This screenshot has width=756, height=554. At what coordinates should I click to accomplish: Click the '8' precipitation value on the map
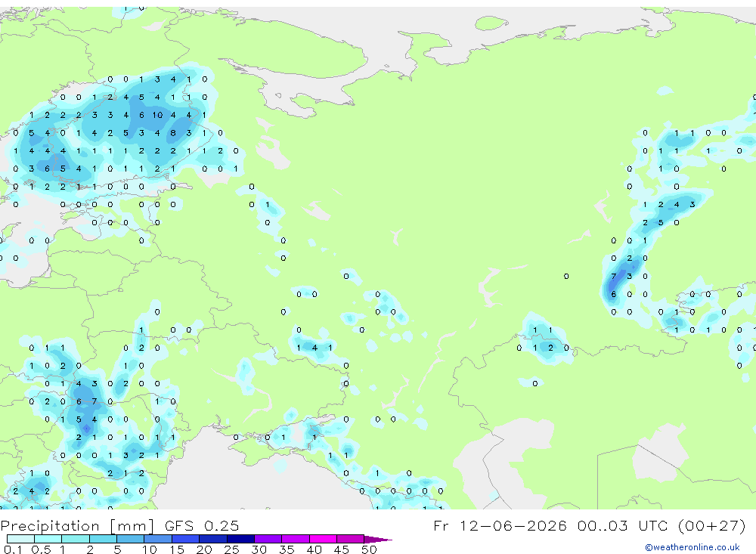coord(173,133)
